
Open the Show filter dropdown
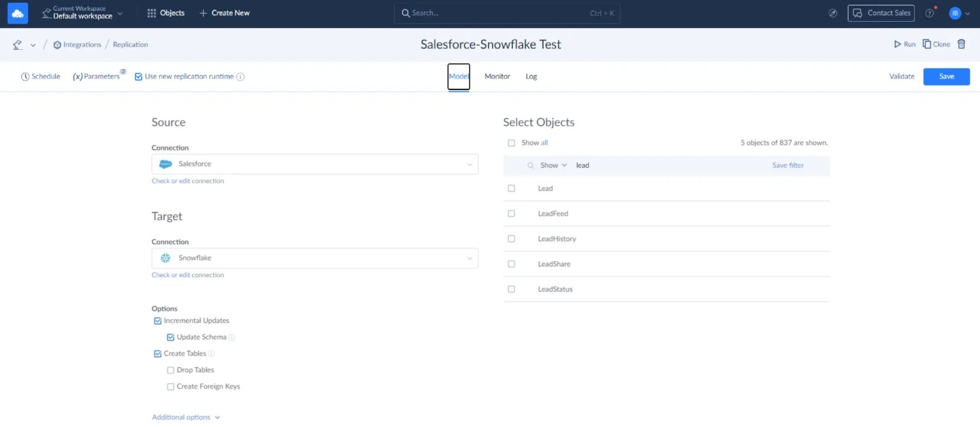point(553,165)
